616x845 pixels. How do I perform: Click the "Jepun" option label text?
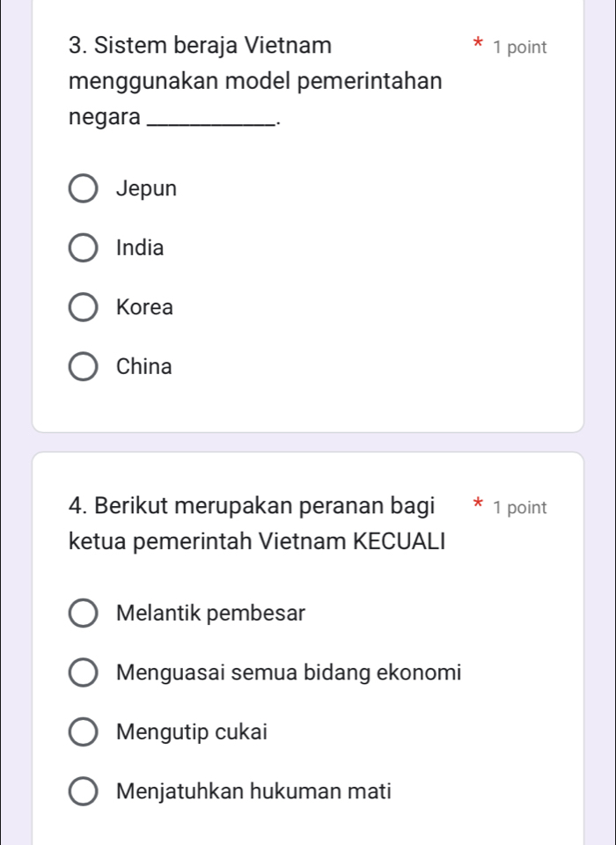(146, 189)
